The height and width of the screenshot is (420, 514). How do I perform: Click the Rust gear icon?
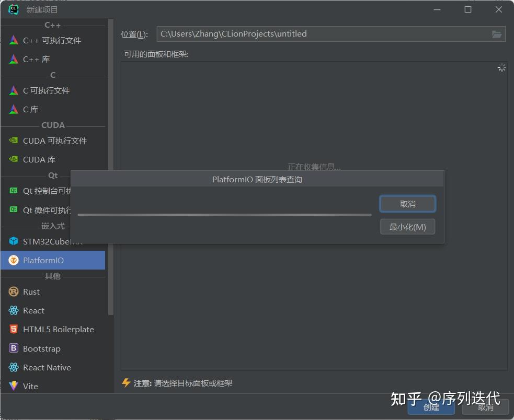tap(14, 291)
